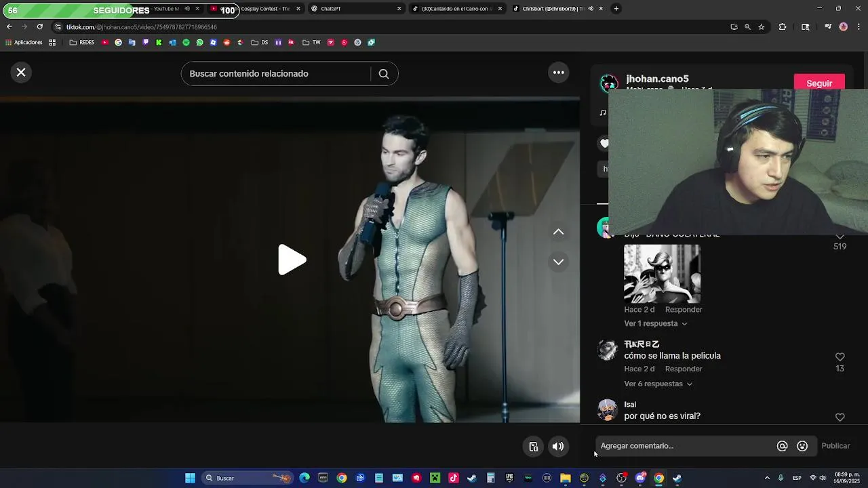The width and height of the screenshot is (868, 488).
Task: Close the TikTok video viewer
Action: 21,73
